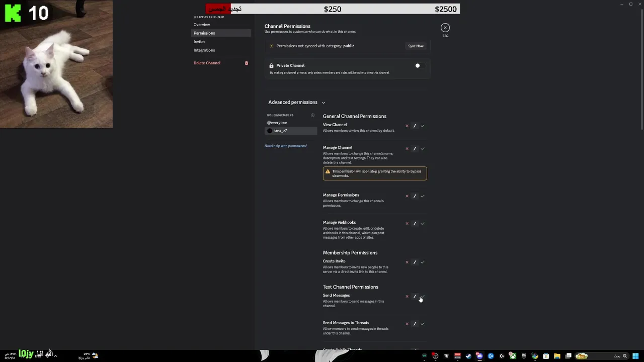Allow the Manage Permissions permission

click(x=423, y=196)
